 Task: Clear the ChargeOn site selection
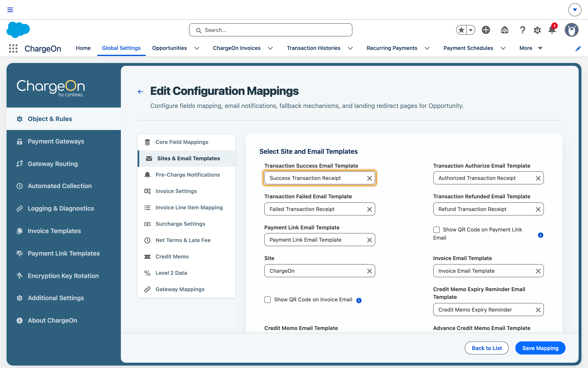tap(369, 271)
